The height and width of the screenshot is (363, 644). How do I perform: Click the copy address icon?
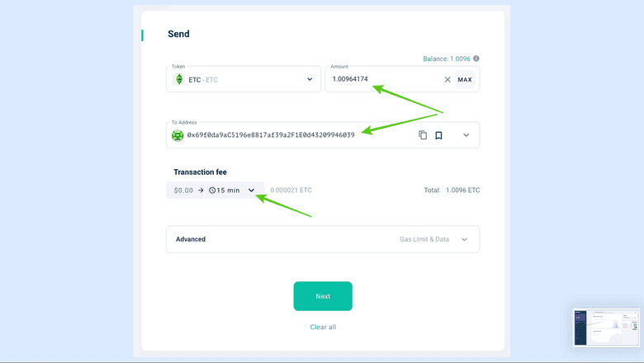click(423, 135)
